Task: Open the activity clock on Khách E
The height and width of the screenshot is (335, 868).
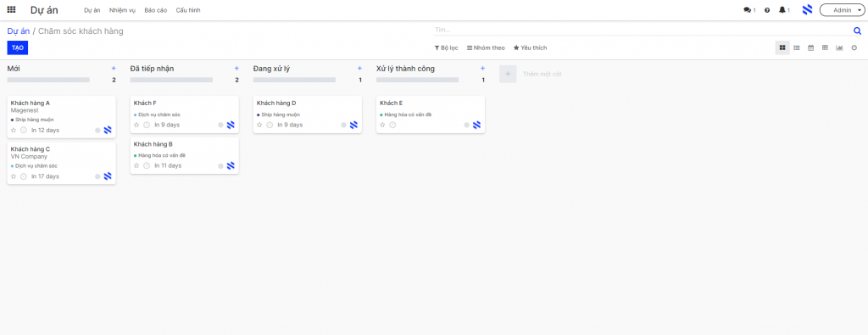Action: pyautogui.click(x=392, y=125)
